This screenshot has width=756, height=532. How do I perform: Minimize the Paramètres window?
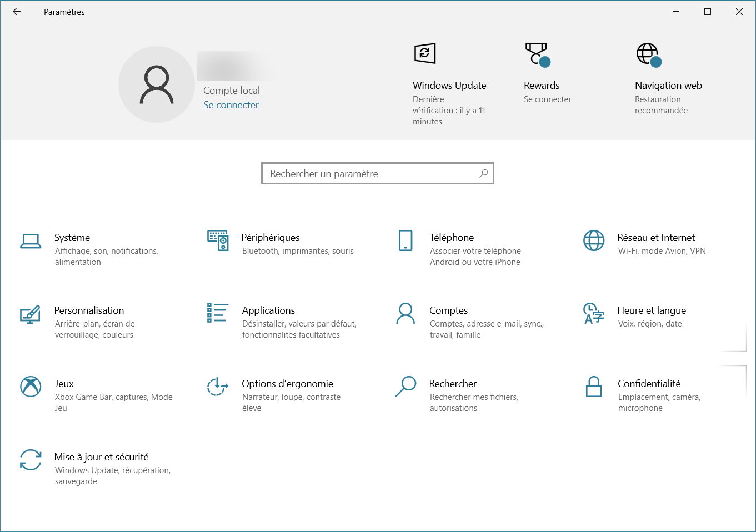(x=676, y=12)
